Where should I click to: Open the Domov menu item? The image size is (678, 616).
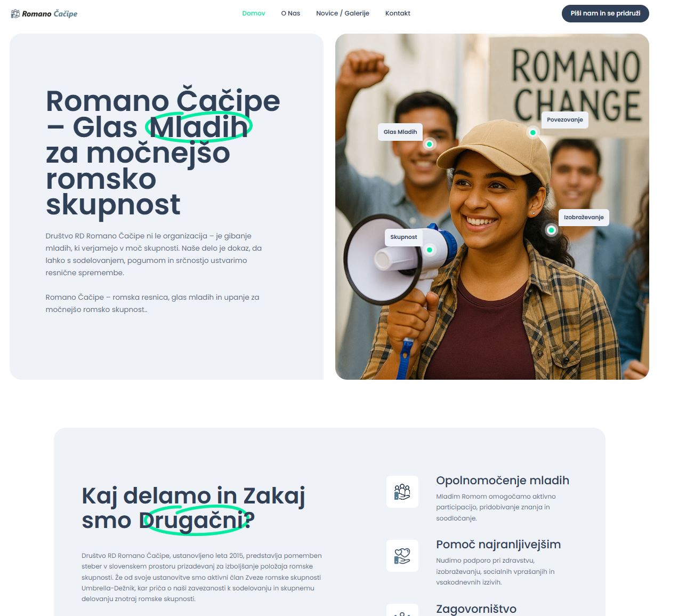click(x=254, y=13)
